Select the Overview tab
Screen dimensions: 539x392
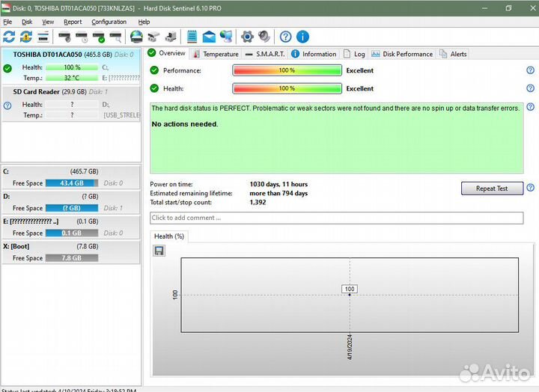coord(167,53)
